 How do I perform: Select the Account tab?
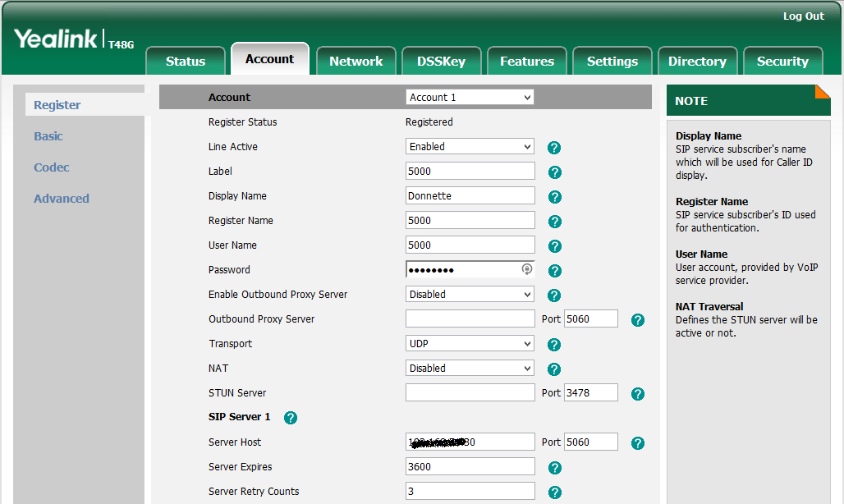coord(269,58)
